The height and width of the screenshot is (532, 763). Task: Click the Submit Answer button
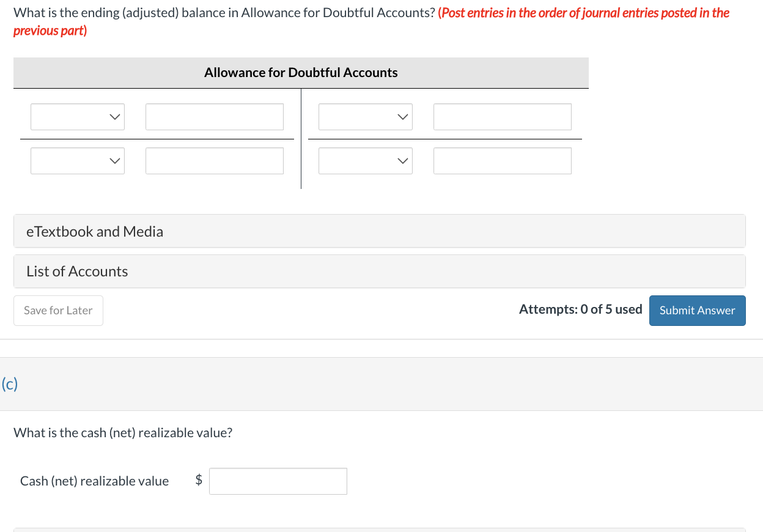(697, 310)
